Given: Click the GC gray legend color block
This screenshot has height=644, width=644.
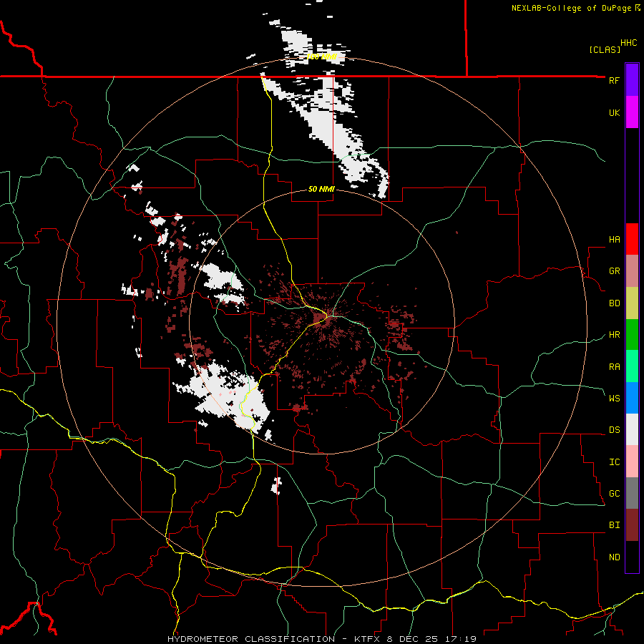Looking at the screenshot, I should pos(632,493).
